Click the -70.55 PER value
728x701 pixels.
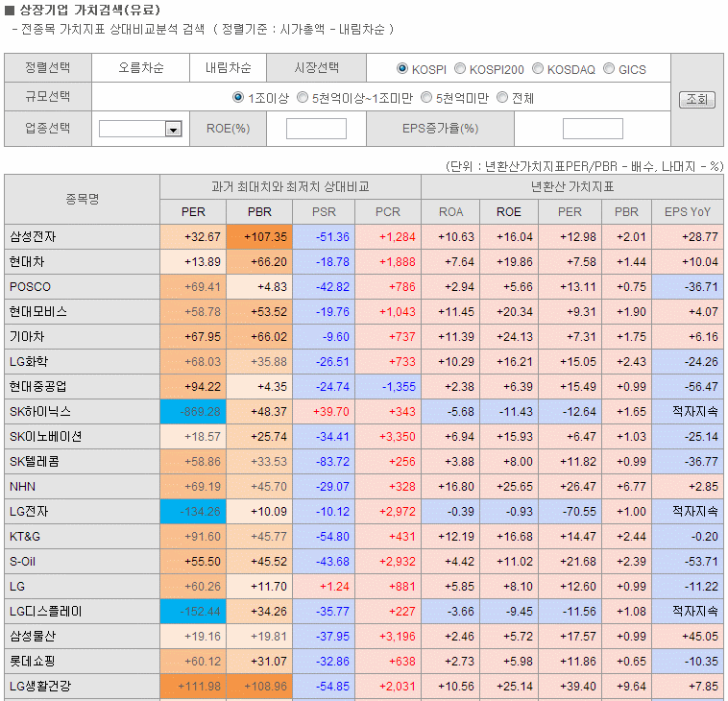(x=579, y=512)
